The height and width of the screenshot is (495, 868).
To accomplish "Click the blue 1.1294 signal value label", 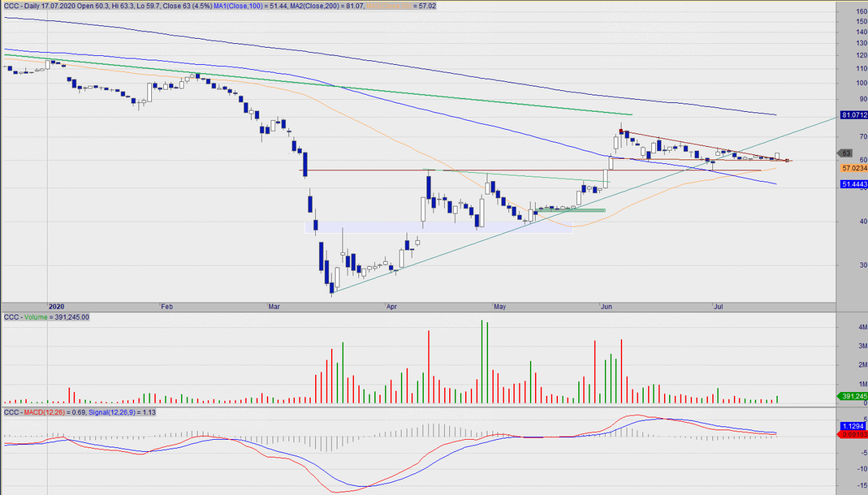I will [x=853, y=426].
